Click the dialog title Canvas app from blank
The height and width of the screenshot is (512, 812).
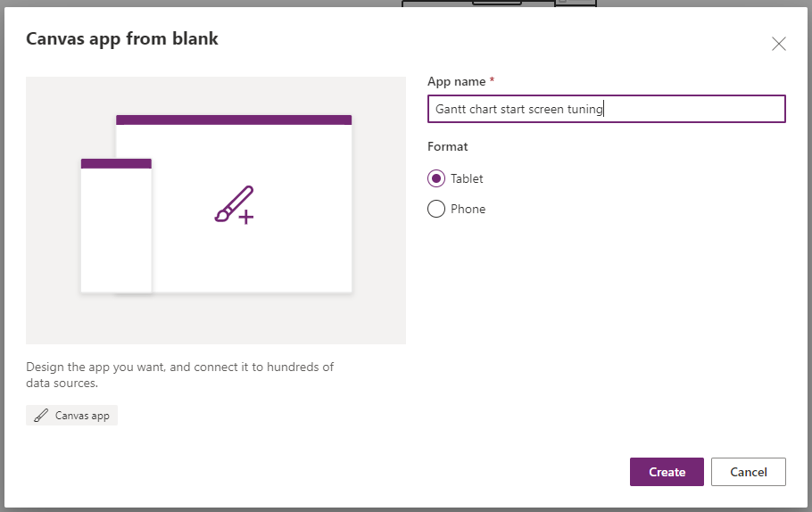122,38
